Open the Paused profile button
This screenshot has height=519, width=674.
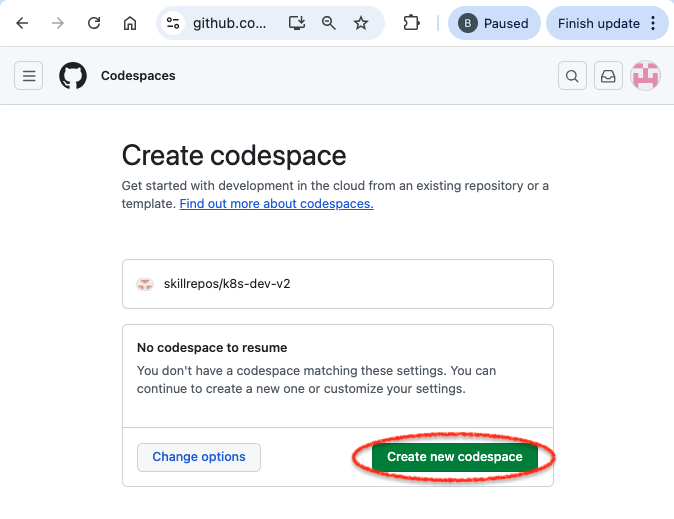pyautogui.click(x=494, y=23)
